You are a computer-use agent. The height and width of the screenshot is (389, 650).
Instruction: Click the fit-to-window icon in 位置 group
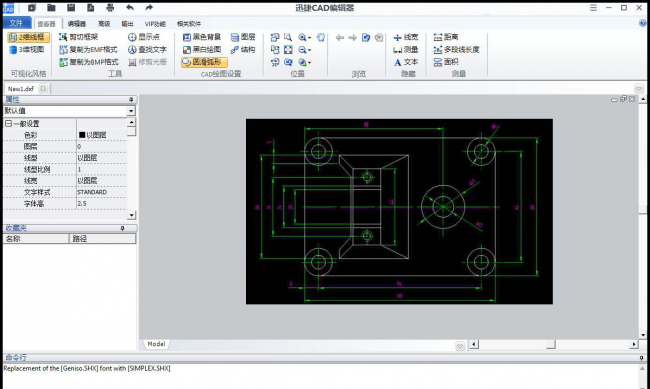(x=288, y=50)
